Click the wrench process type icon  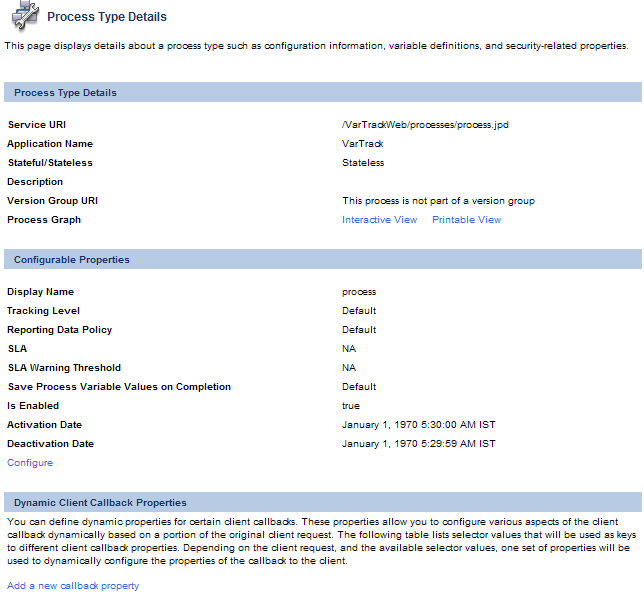click(25, 15)
